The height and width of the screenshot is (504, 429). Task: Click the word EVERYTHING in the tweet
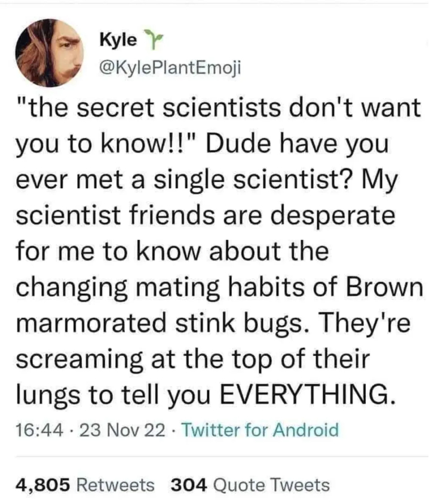point(308,395)
